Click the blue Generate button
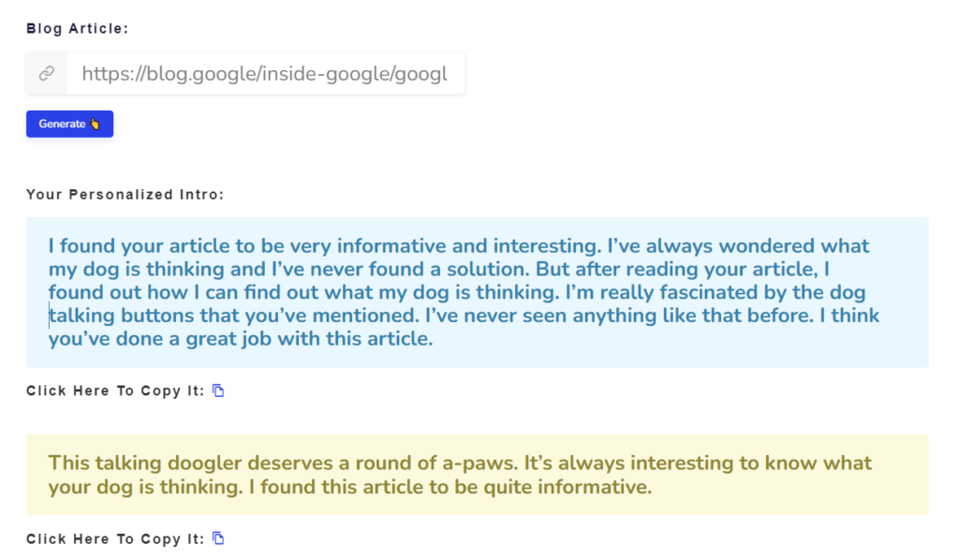This screenshot has height=560, width=959. tap(69, 125)
